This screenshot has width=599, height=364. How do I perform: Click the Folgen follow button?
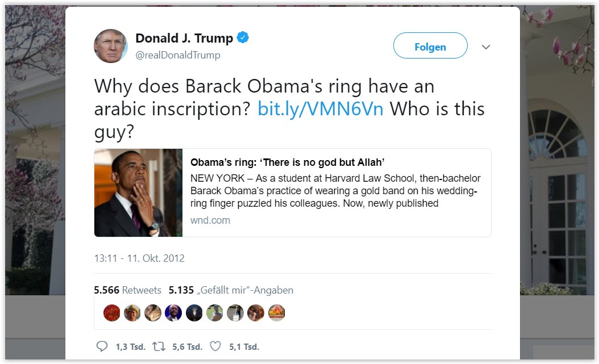pos(430,47)
